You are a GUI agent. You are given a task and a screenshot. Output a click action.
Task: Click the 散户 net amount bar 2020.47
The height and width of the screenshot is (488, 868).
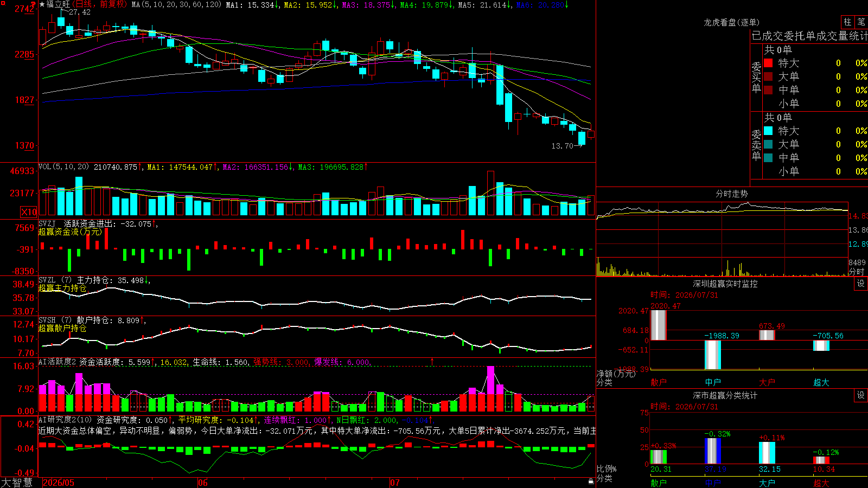pos(658,325)
